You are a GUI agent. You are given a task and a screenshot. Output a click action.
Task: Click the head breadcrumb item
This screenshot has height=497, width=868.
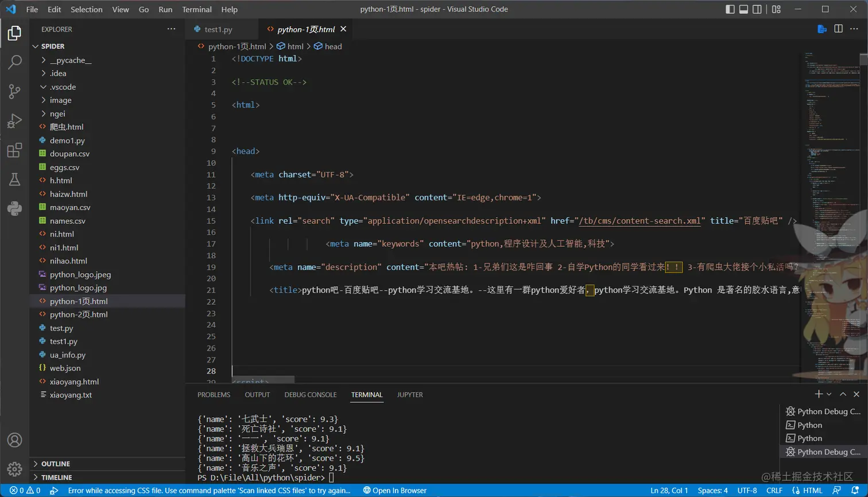[x=328, y=46]
